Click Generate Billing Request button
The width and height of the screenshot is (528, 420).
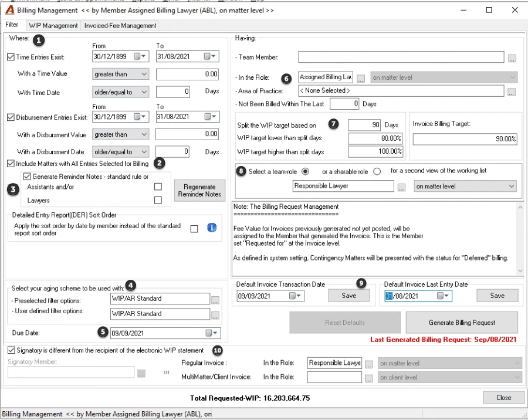click(462, 323)
